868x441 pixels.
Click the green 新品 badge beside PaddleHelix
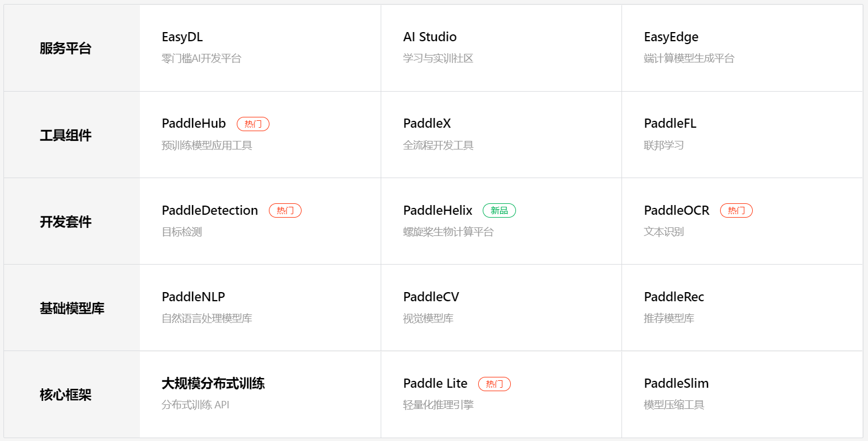tap(499, 211)
